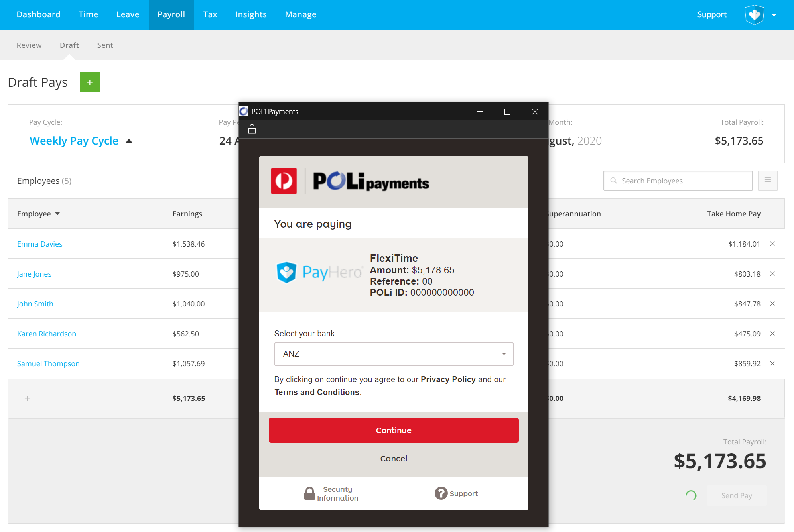Viewport: 794px width, 532px height.
Task: Minimize the POLi Payments window
Action: [481, 112]
